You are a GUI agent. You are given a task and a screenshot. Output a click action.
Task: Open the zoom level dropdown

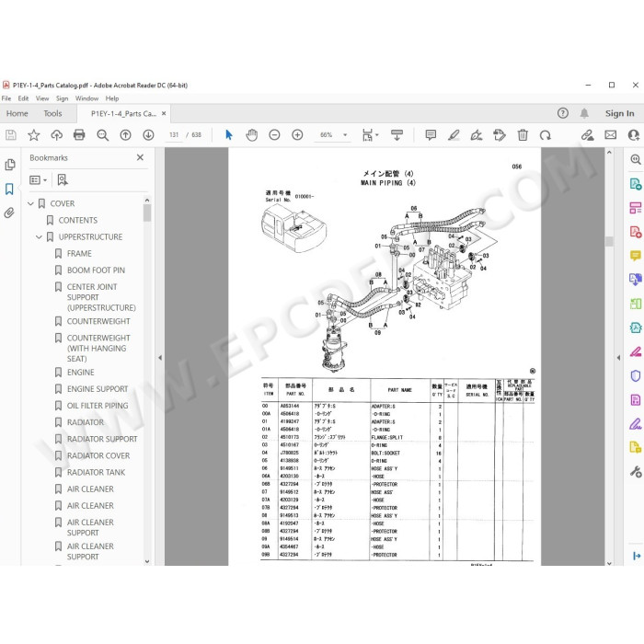[345, 135]
